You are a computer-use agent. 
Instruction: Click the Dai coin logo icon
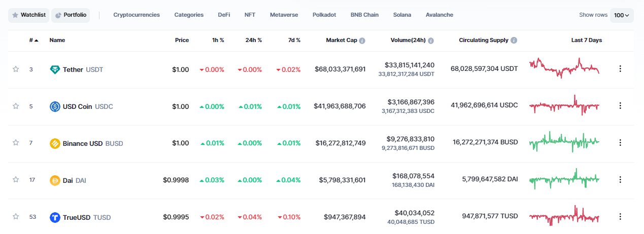point(55,180)
